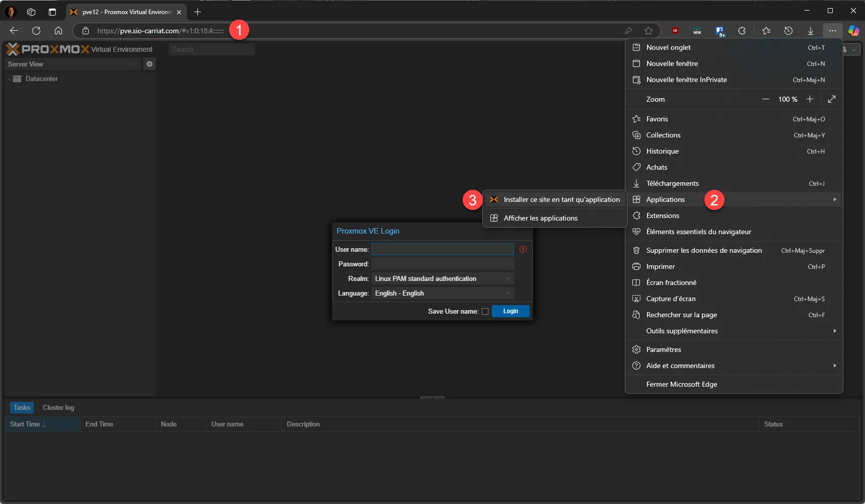Image resolution: width=865 pixels, height=504 pixels.
Task: Open the Extensions puzzle icon in toolbar
Action: click(742, 31)
